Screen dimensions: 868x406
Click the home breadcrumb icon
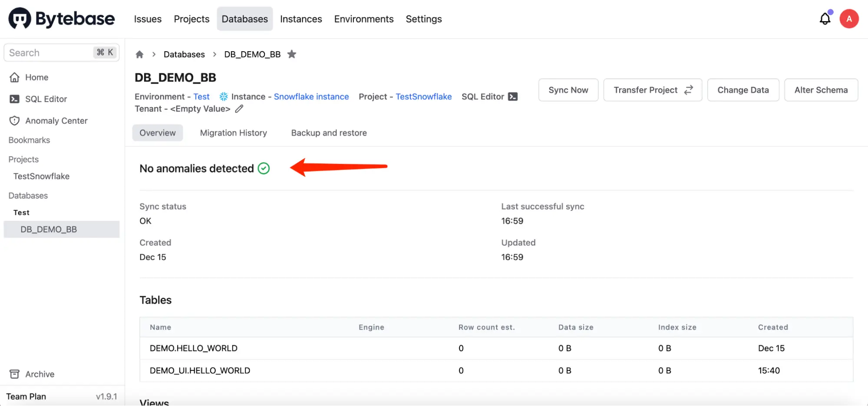tap(139, 54)
